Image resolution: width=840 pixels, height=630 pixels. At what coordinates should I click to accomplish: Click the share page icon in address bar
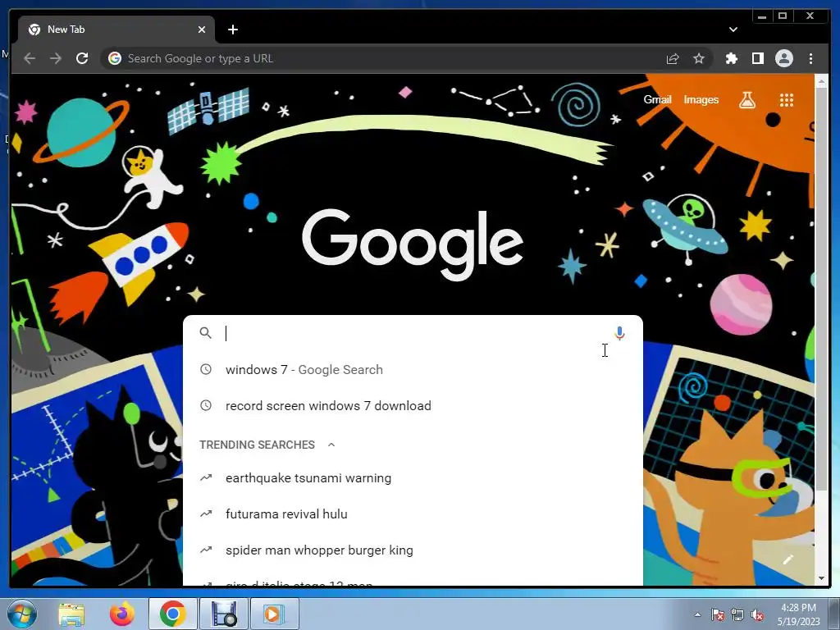click(x=673, y=58)
